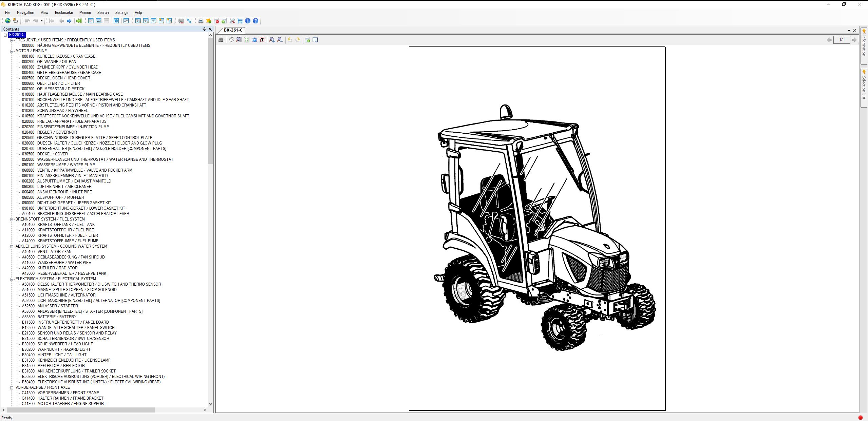Go to next page arrow in viewer
Screen dimensions: 868x421
pos(854,40)
